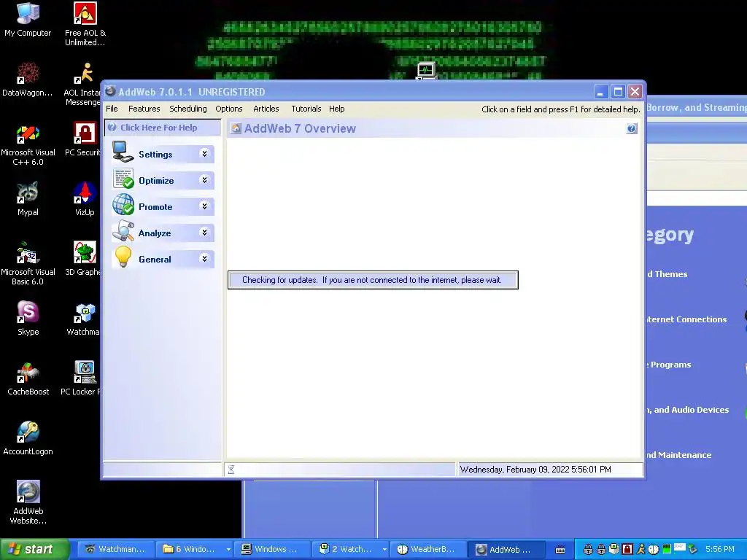Expand the Optimize section chevron

204,179
